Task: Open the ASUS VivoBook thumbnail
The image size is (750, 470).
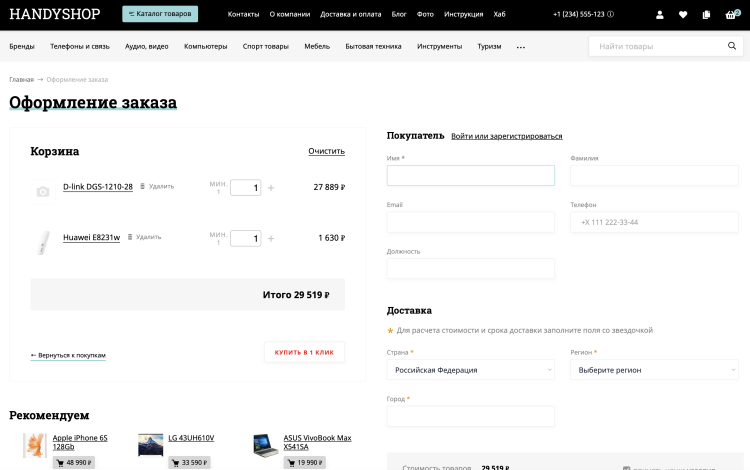Action: click(x=266, y=446)
